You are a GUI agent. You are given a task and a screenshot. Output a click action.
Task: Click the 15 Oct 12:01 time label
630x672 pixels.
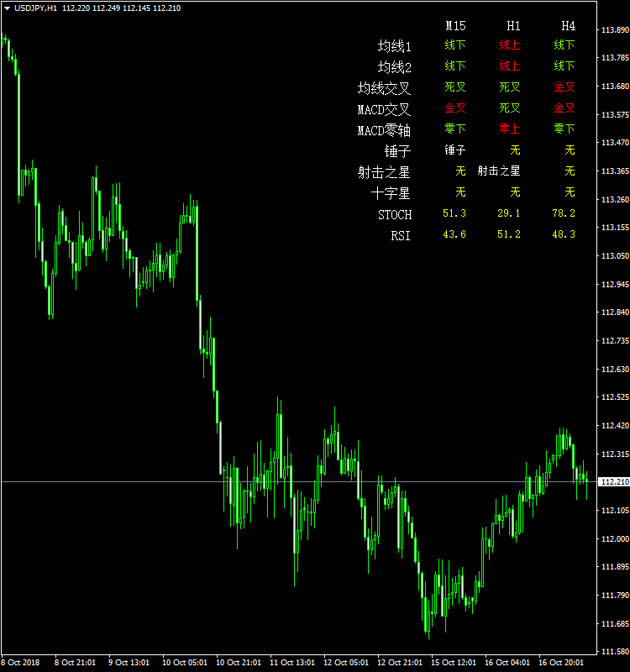454,663
